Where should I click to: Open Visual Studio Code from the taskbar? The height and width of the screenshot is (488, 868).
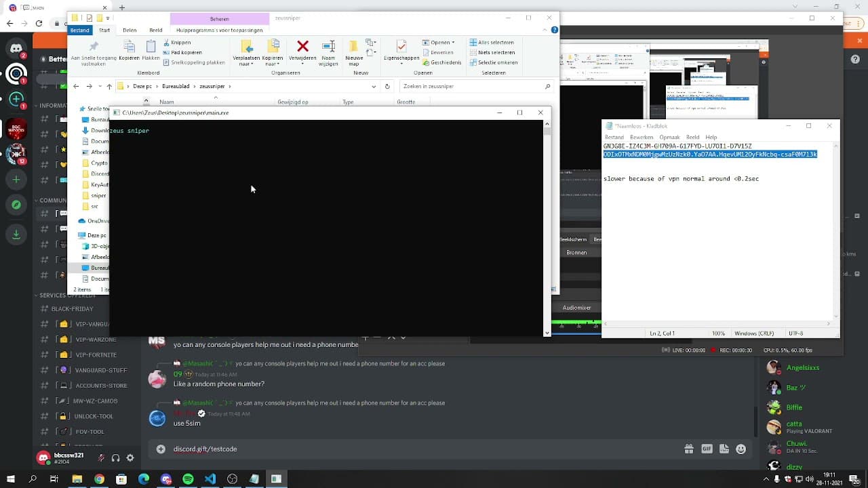[210, 479]
